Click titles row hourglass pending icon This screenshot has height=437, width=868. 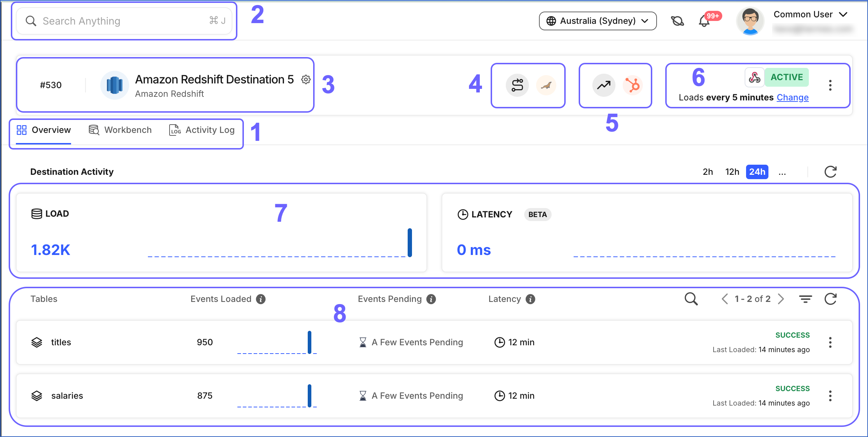tap(363, 342)
